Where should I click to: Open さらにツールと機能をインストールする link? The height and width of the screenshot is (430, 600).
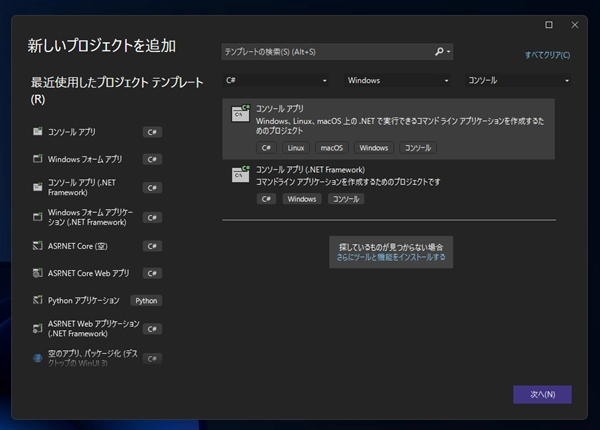point(391,257)
